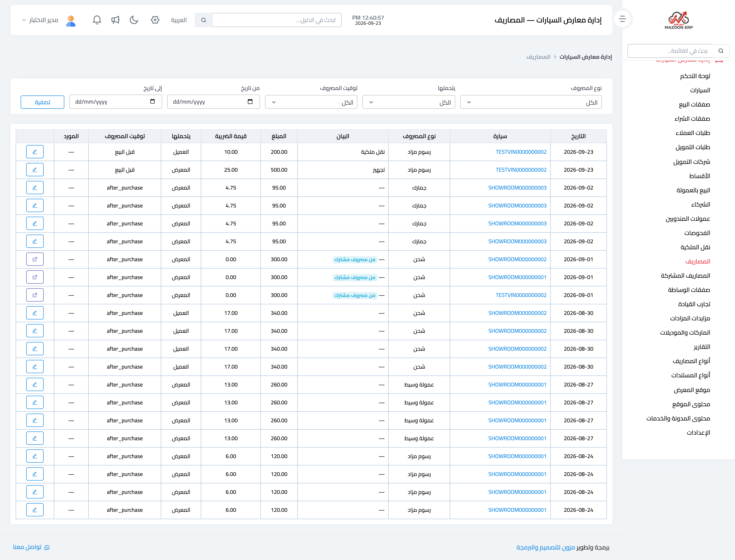Open the العربية language selector
735x560 pixels.
click(179, 20)
